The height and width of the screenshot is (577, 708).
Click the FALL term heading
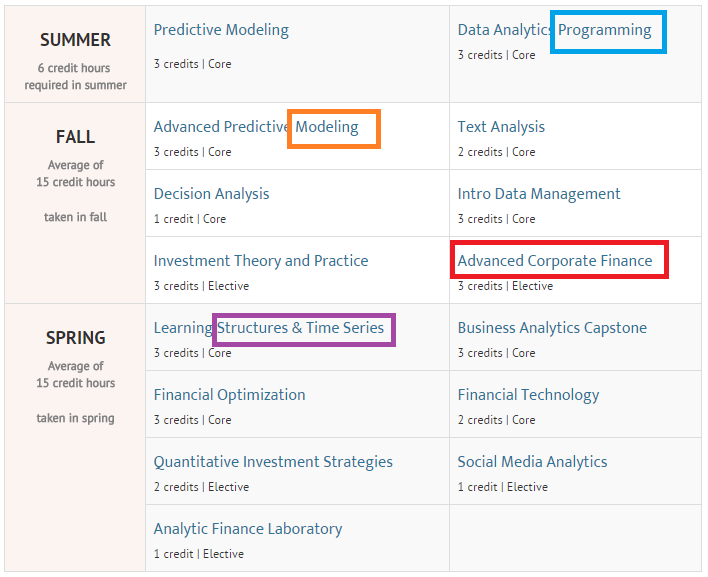point(75,137)
